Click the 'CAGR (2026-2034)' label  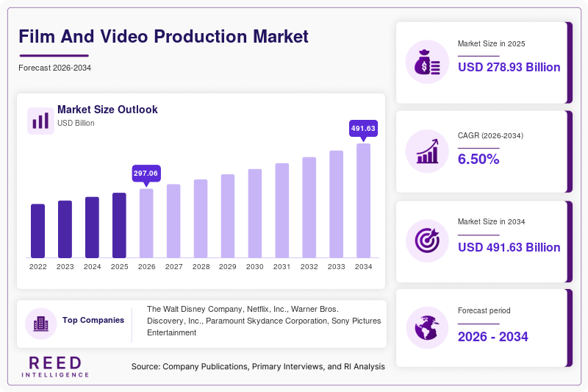[490, 136]
